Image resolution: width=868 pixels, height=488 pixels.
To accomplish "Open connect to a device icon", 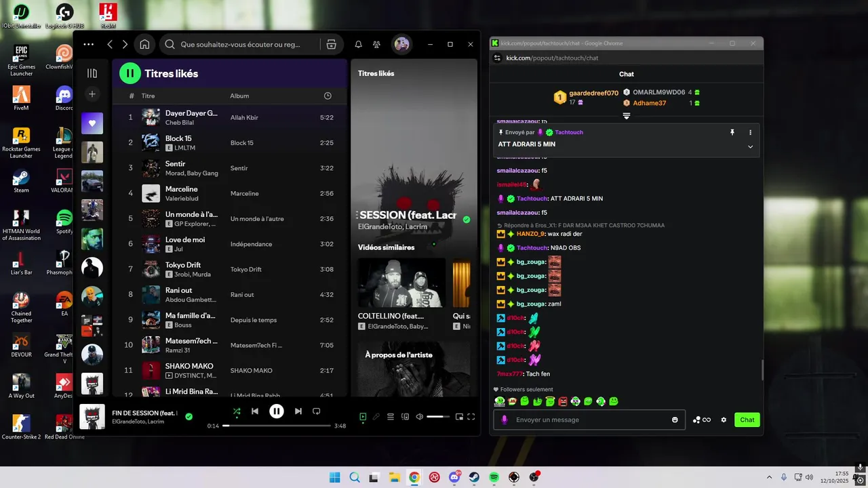I will [x=406, y=417].
